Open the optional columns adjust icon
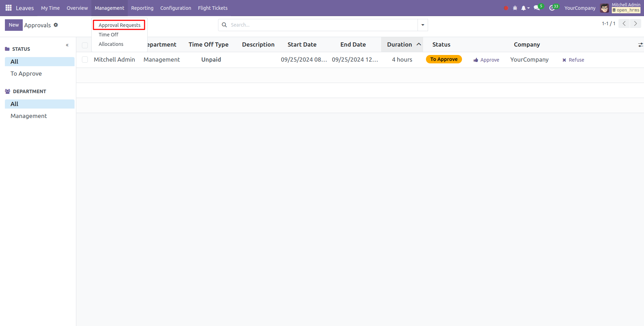Screen dimensions: 644x326 (640, 45)
